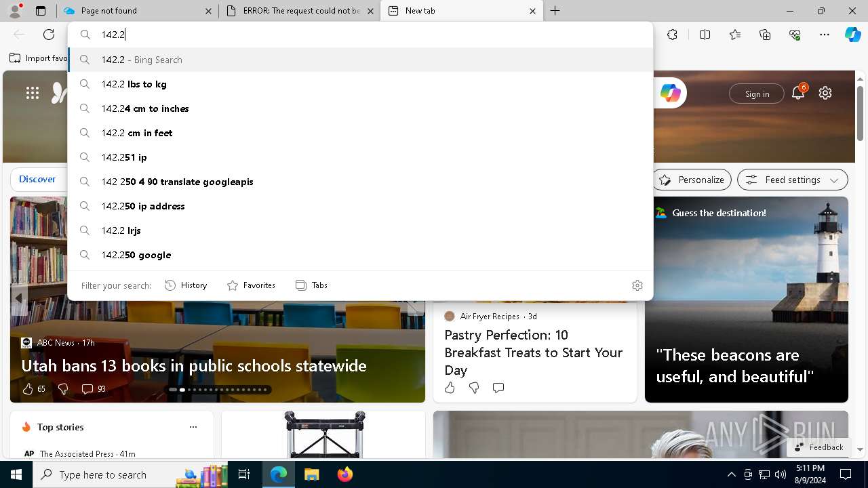This screenshot has width=868, height=488.
Task: Go to previous carousel slide arrow
Action: tap(19, 298)
